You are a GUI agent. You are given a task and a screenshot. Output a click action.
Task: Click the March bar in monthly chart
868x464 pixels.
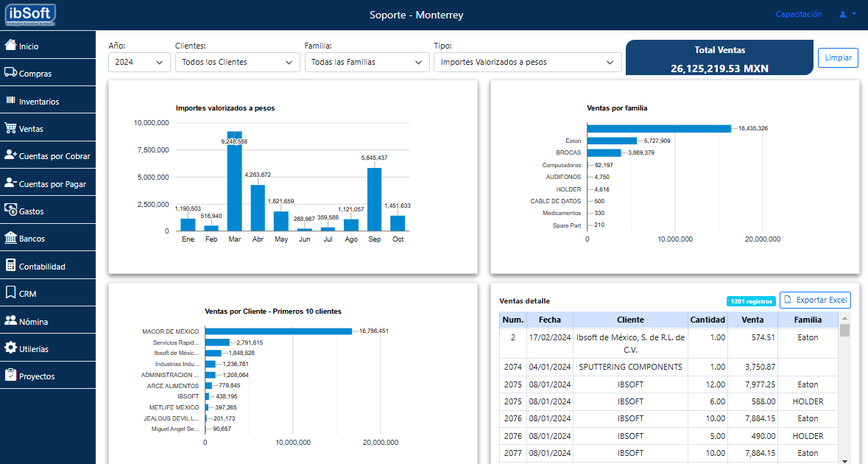(x=234, y=184)
